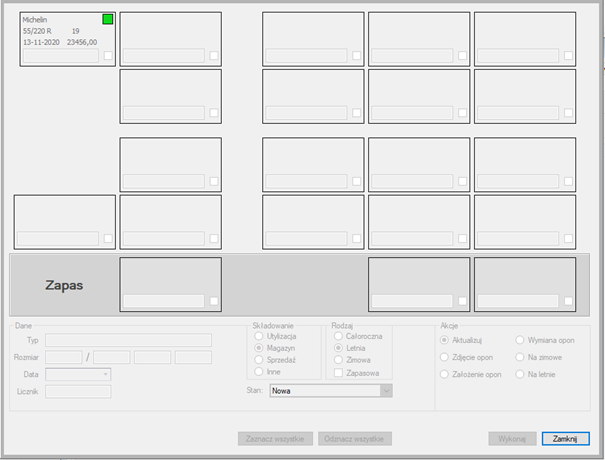Screen dimensions: 605x460
Task: Select Wymiana opon action
Action: coord(520,340)
